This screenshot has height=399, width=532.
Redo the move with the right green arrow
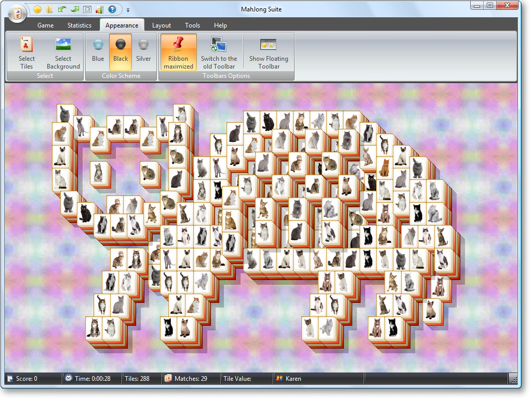pos(75,9)
